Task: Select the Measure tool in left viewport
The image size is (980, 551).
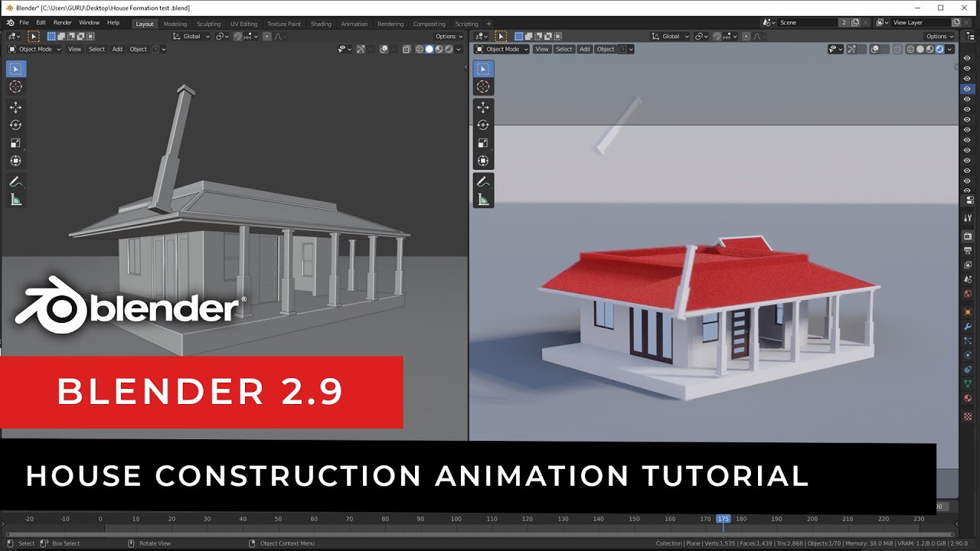Action: [x=15, y=200]
